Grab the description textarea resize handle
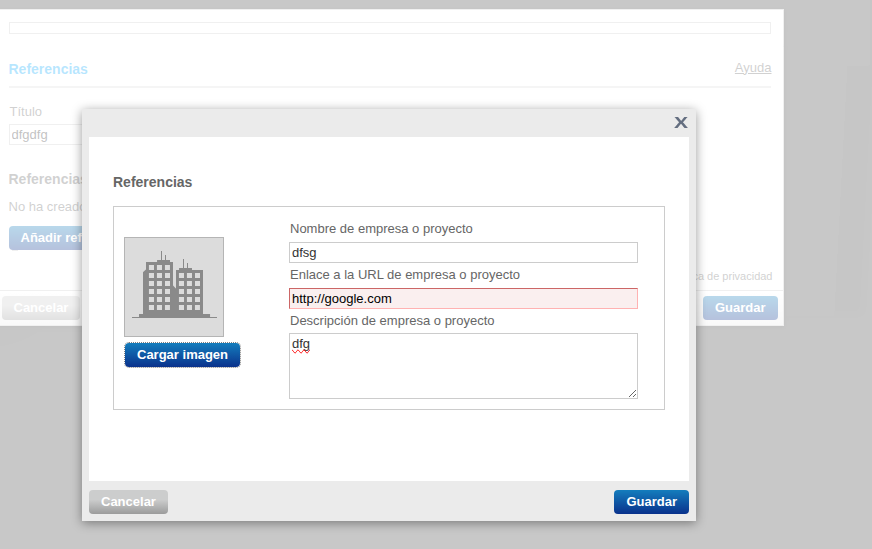872x549 pixels. click(632, 394)
